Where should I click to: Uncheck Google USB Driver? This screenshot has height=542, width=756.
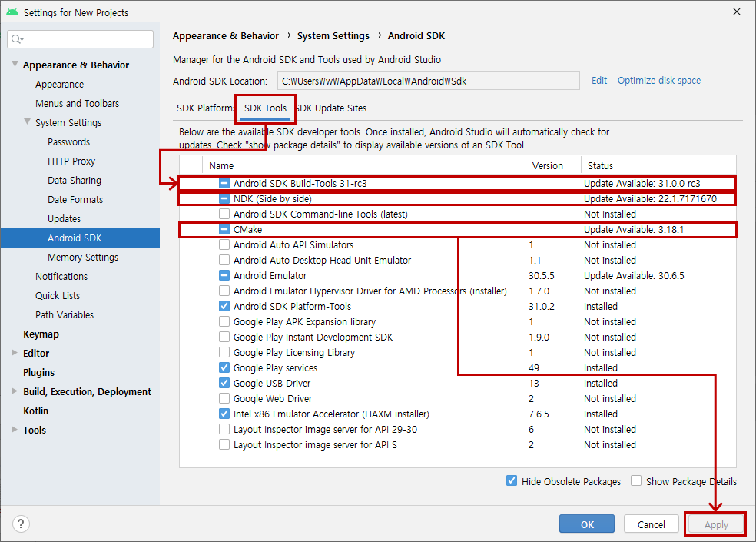[x=224, y=383]
